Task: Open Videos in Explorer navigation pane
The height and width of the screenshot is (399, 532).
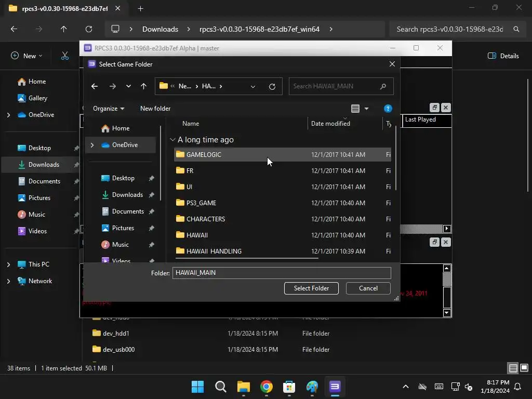Action: tap(37, 231)
